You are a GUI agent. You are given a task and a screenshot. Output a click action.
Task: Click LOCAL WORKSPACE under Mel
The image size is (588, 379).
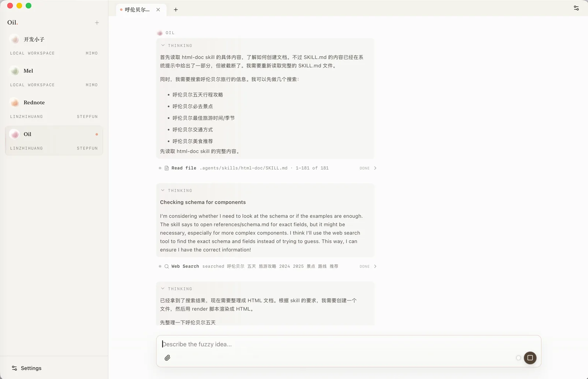(x=32, y=85)
